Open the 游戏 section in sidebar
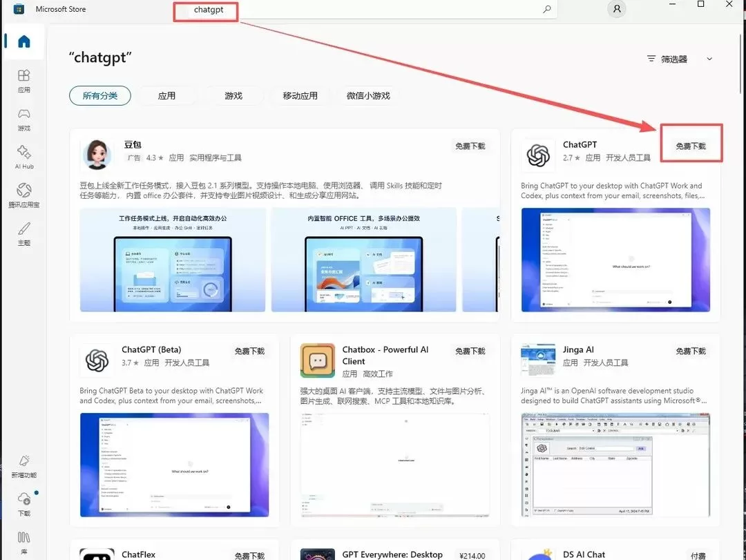The height and width of the screenshot is (560, 746). pyautogui.click(x=23, y=119)
